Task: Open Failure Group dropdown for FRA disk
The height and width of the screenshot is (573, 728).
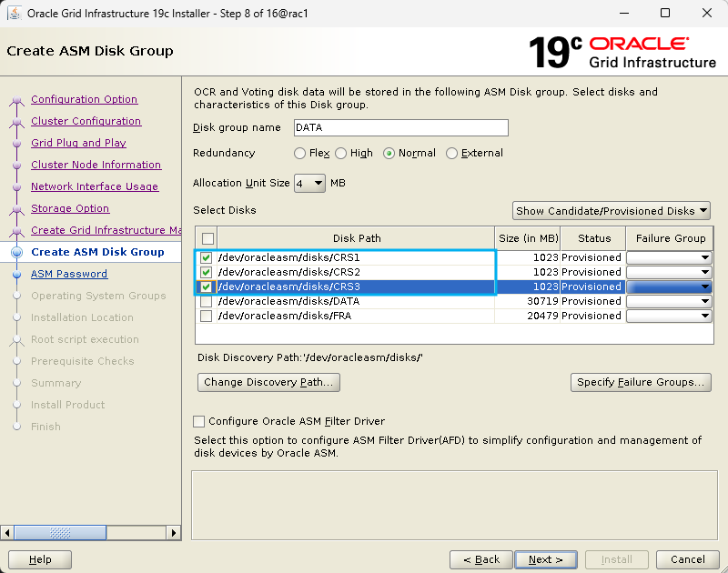Action: [669, 316]
